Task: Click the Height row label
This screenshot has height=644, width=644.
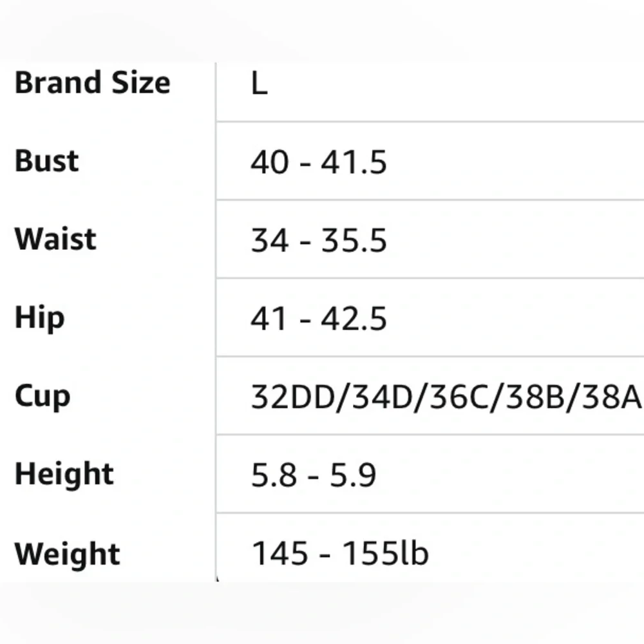Action: [64, 475]
